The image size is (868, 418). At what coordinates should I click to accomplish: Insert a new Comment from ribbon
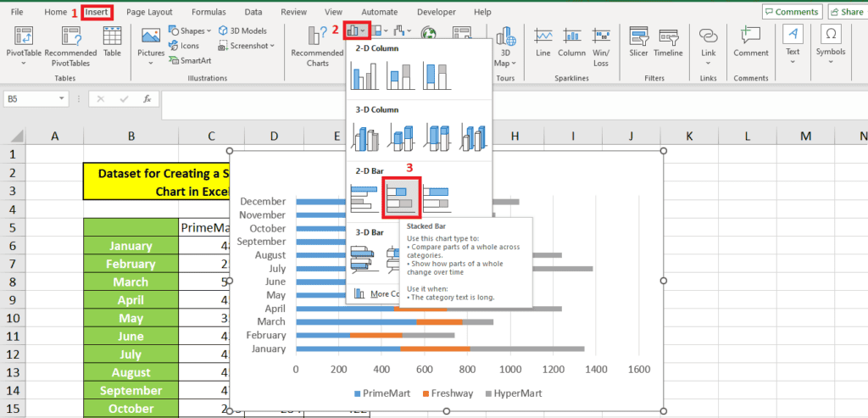pyautogui.click(x=751, y=42)
